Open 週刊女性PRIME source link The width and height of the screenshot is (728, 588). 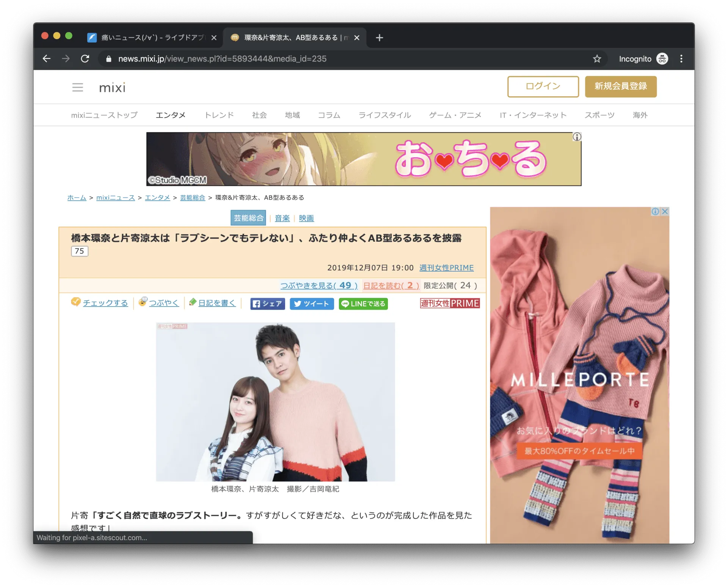[x=446, y=268]
